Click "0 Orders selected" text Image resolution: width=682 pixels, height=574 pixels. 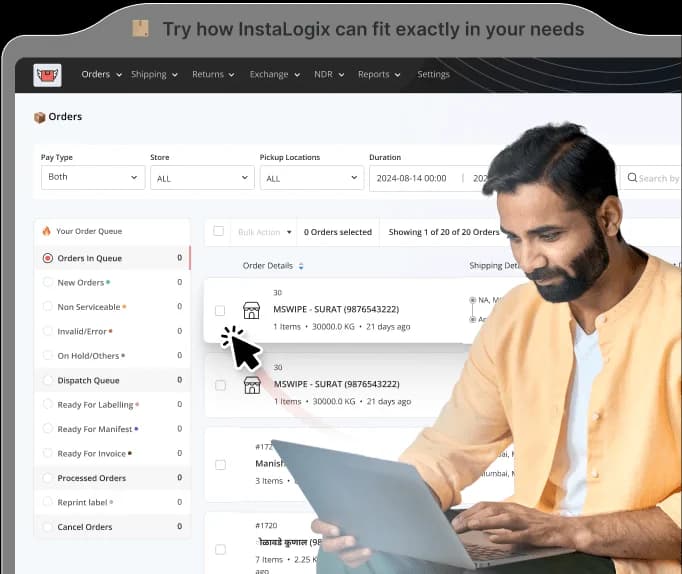[338, 232]
